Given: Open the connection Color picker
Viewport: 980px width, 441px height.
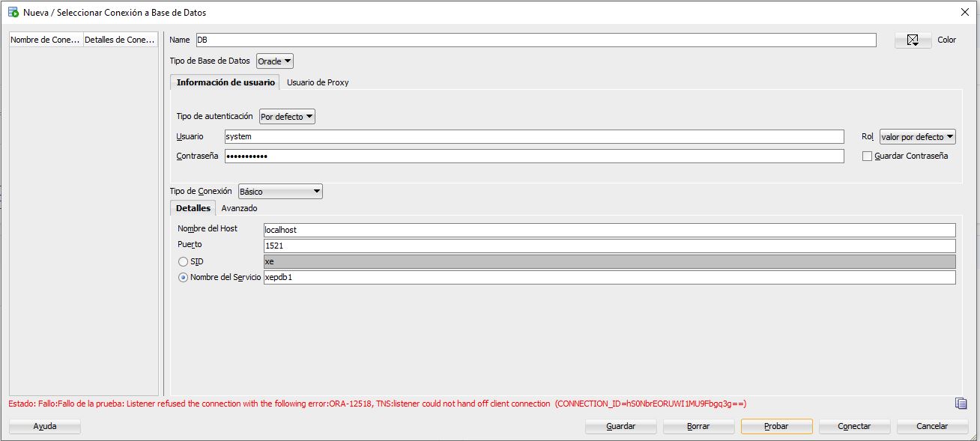Looking at the screenshot, I should [x=911, y=40].
